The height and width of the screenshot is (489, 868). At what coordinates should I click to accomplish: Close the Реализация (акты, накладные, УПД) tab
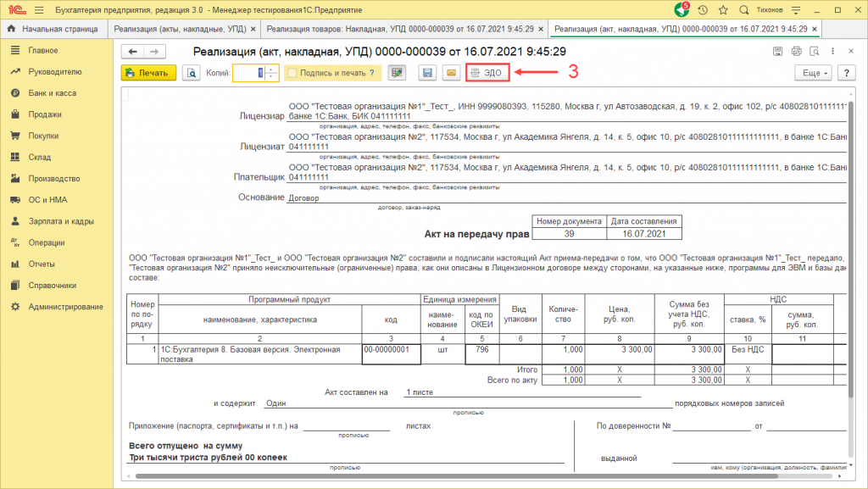[x=253, y=29]
